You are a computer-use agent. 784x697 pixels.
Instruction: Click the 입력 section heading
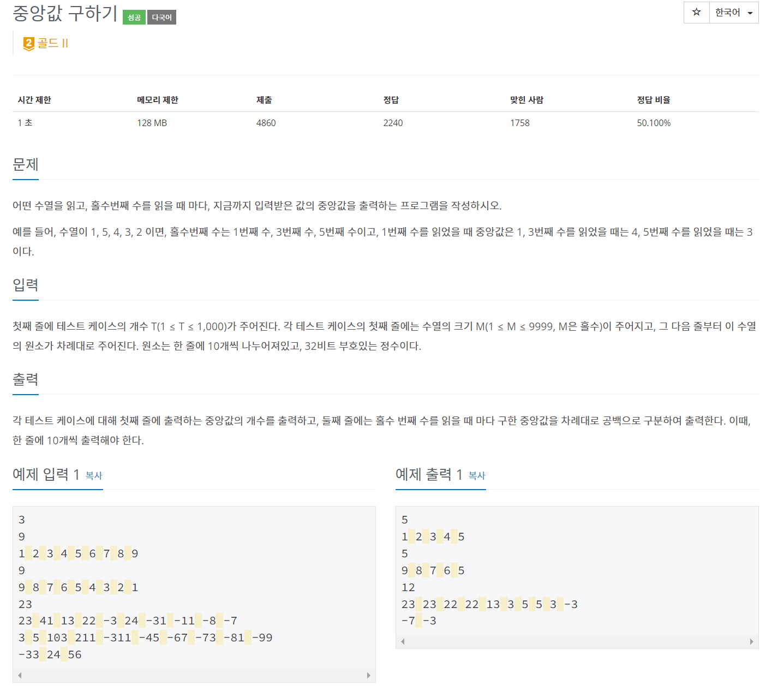click(x=26, y=285)
